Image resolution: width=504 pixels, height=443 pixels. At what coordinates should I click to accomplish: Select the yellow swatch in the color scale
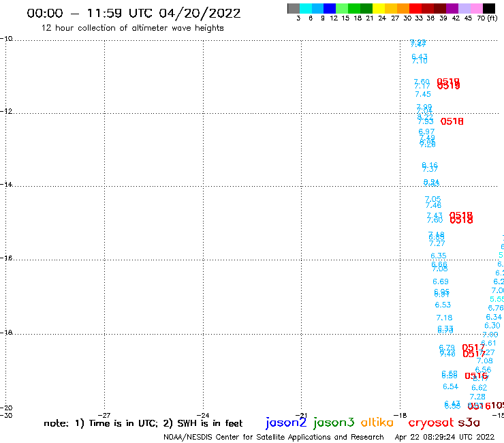379,8
